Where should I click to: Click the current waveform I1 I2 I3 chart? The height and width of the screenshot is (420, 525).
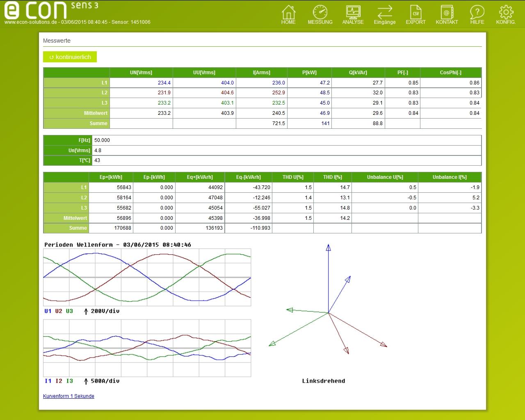[x=147, y=349]
